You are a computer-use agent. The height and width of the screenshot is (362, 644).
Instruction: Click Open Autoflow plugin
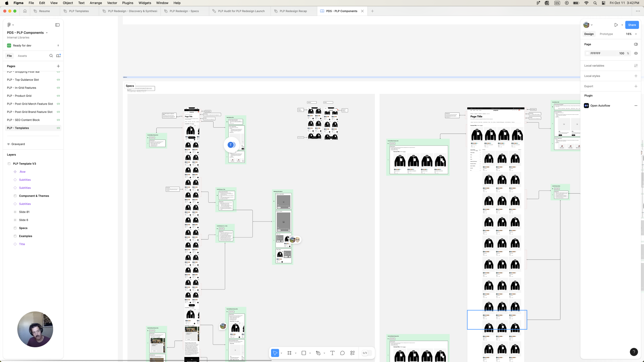click(600, 106)
